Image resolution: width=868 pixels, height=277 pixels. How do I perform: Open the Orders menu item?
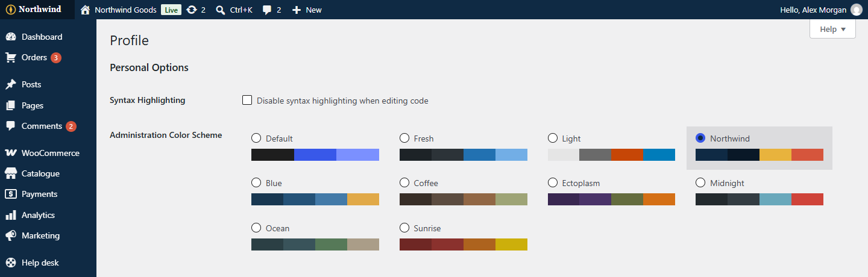(48, 58)
